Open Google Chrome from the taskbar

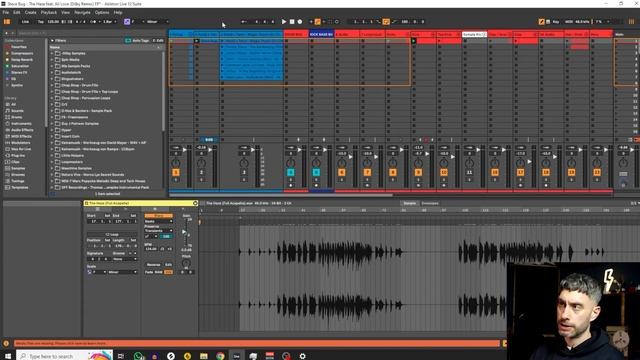click(220, 356)
